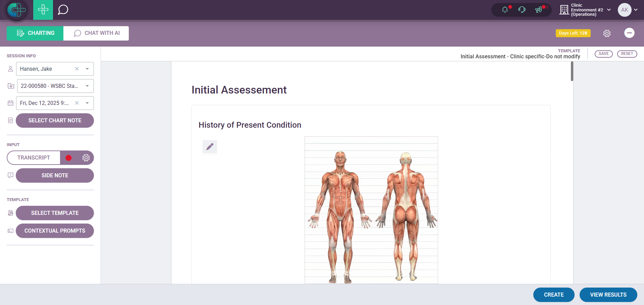The width and height of the screenshot is (644, 305).
Task: Click the notification bell icon
Action: point(505,10)
